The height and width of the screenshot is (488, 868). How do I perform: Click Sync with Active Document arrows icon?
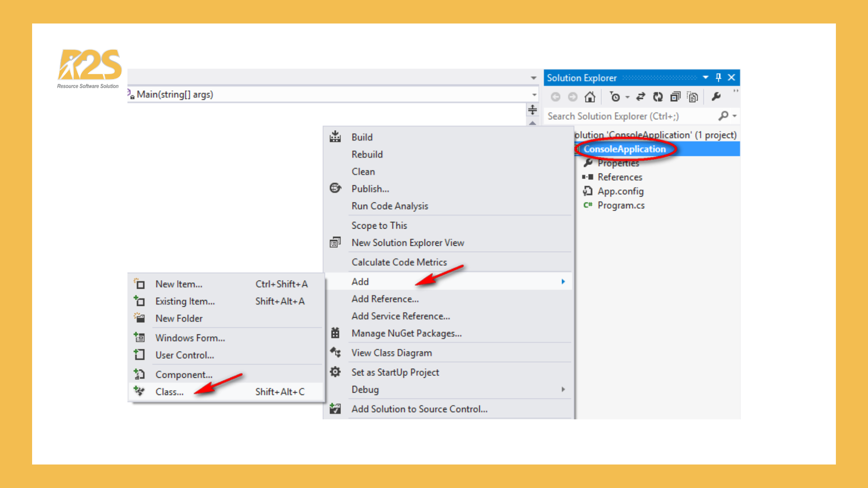641,97
